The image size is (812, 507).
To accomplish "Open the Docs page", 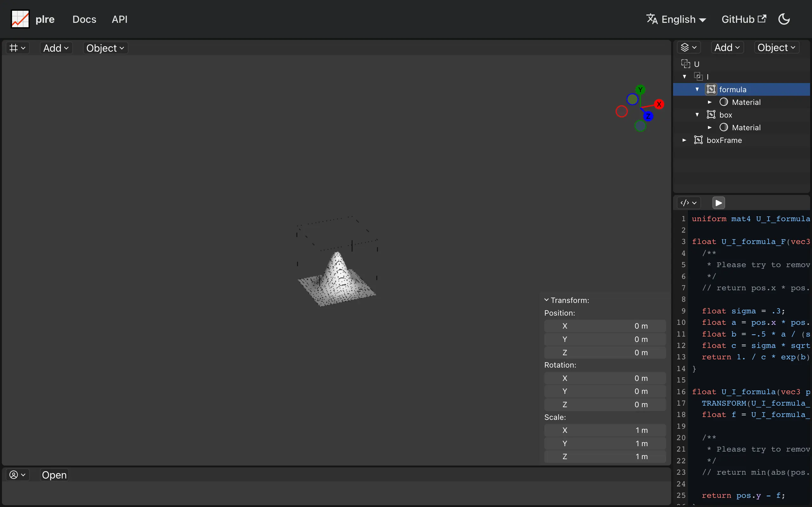I will coord(84,19).
